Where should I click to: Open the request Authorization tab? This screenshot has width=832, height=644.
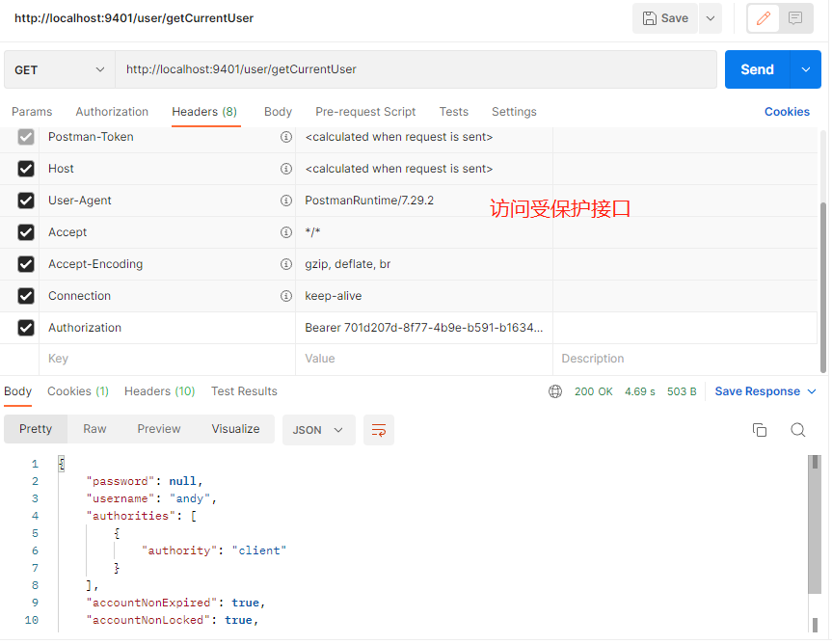pos(112,112)
